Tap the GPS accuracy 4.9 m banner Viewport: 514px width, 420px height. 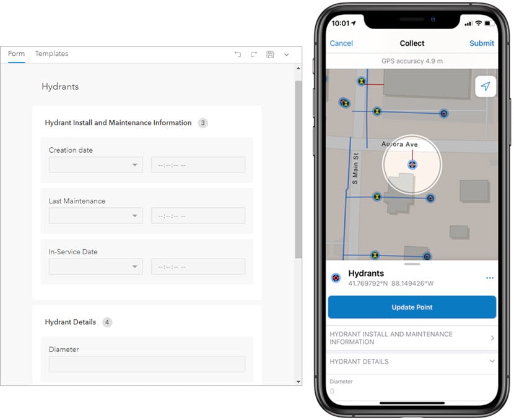(412, 61)
